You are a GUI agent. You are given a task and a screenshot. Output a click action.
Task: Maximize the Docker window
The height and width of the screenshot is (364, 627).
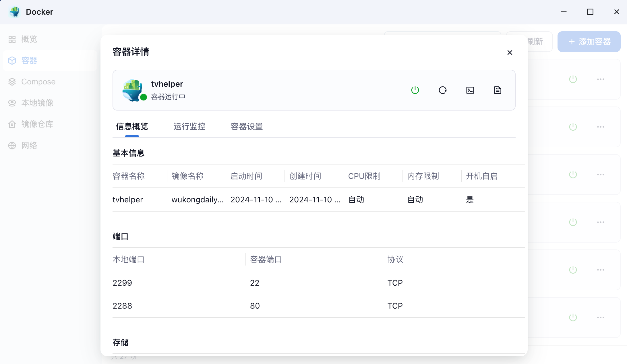(x=590, y=12)
